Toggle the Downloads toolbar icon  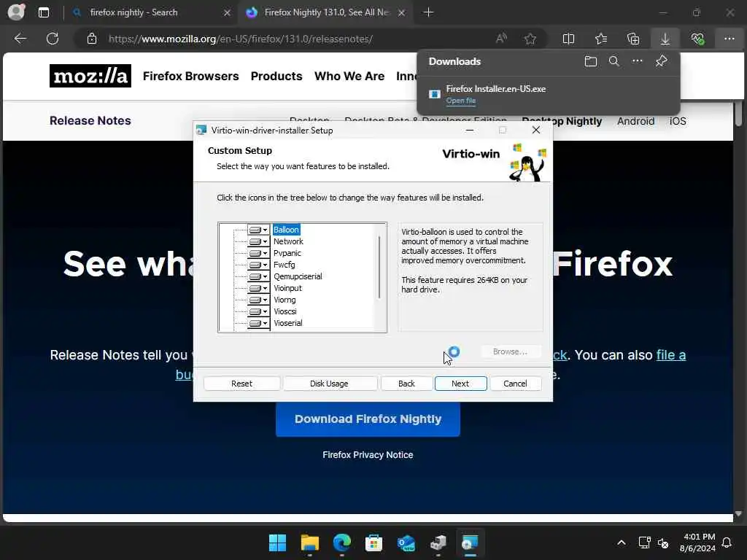(665, 39)
